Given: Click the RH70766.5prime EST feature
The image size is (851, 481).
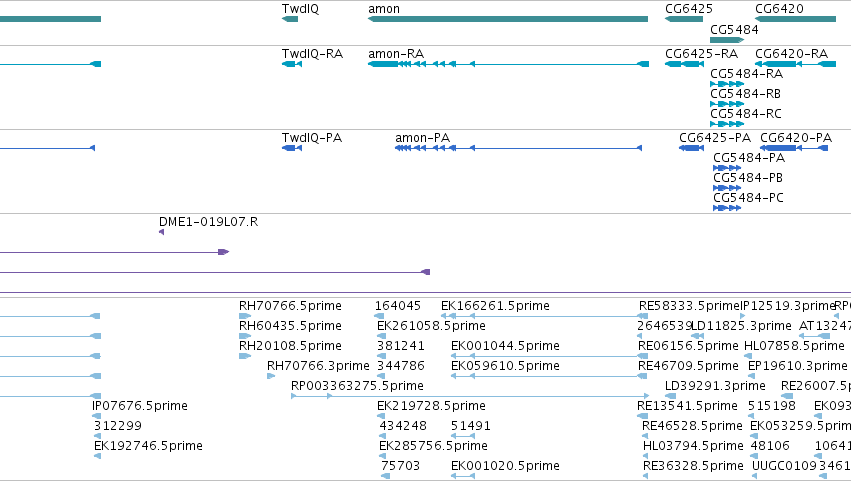Looking at the screenshot, I should (x=245, y=316).
